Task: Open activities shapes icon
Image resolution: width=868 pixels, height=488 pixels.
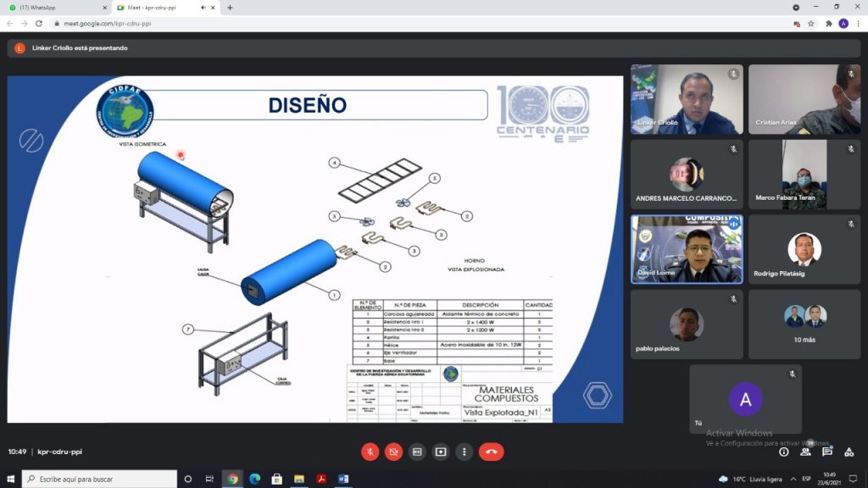Action: click(x=849, y=452)
